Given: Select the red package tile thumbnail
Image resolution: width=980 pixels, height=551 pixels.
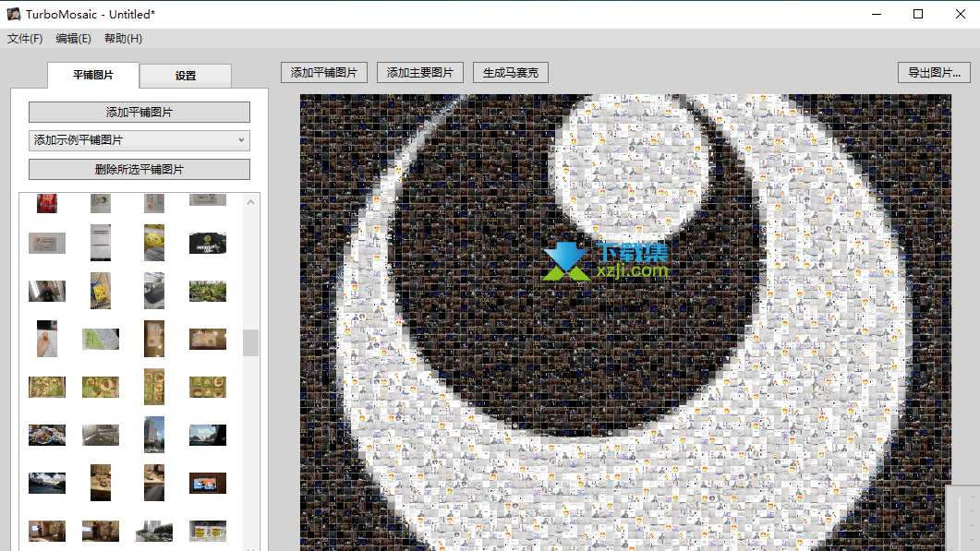Looking at the screenshot, I should tap(47, 203).
